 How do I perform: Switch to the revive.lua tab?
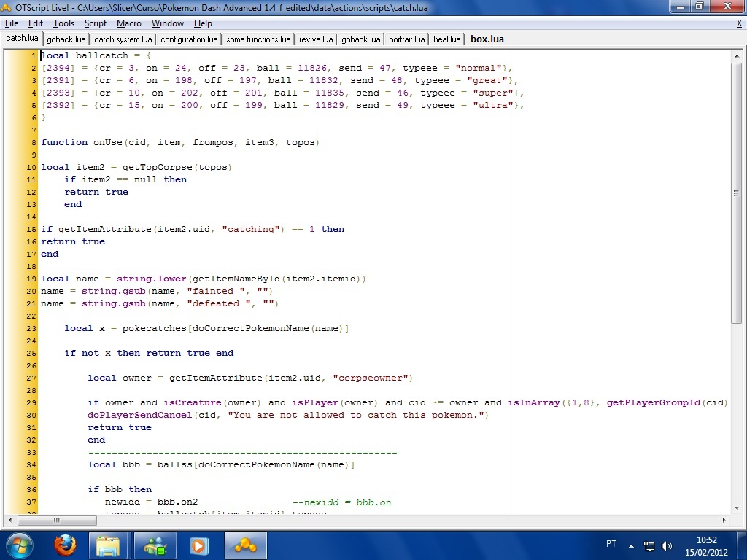(316, 39)
